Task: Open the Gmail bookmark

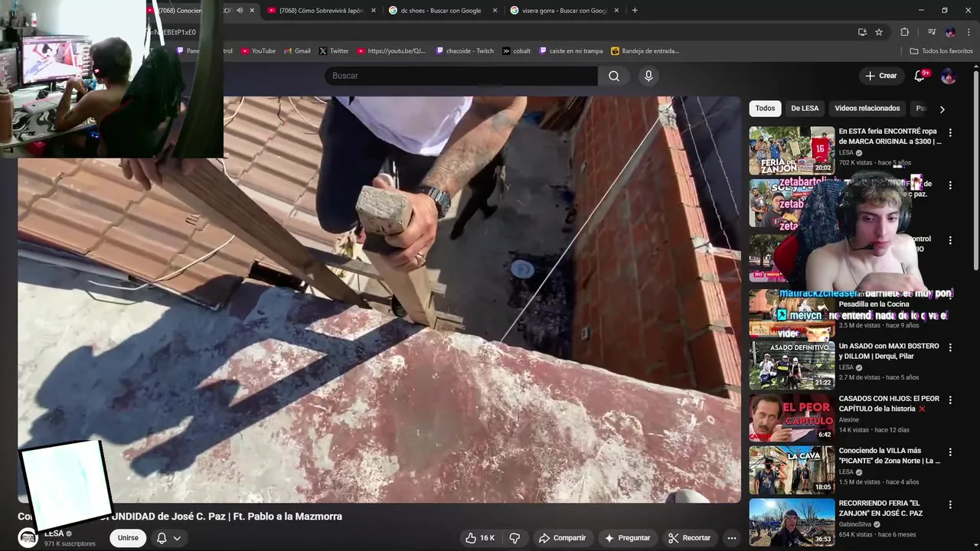Action: [x=297, y=51]
